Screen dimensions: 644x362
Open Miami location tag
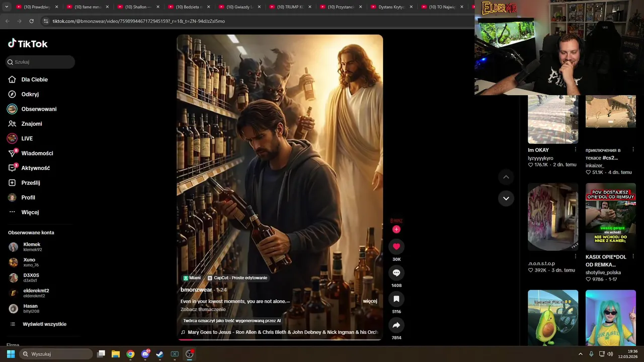point(192,278)
